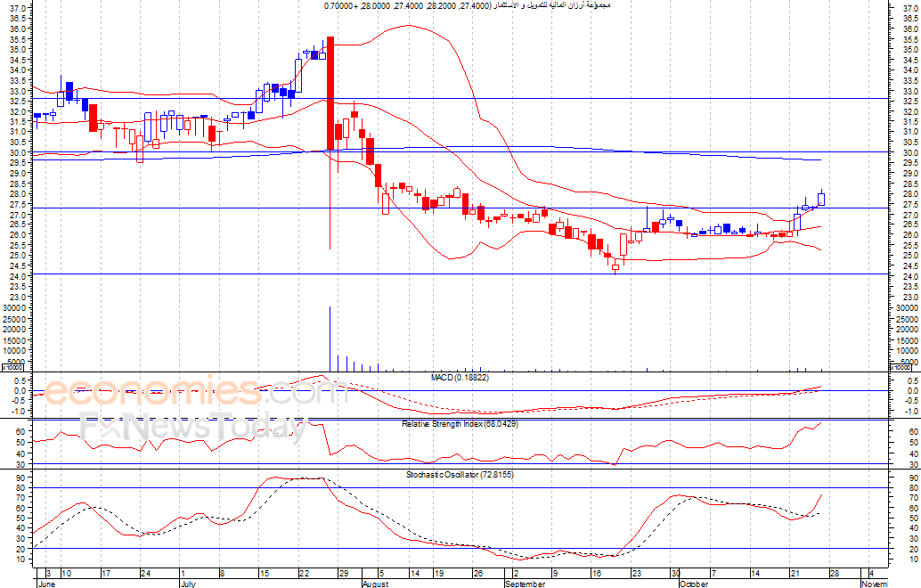921x588 pixels.
Task: Select the October label on the date axis
Action: [x=693, y=584]
